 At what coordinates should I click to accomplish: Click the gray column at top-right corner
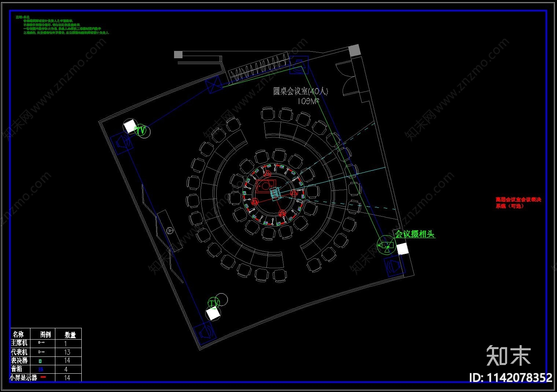coord(354,51)
